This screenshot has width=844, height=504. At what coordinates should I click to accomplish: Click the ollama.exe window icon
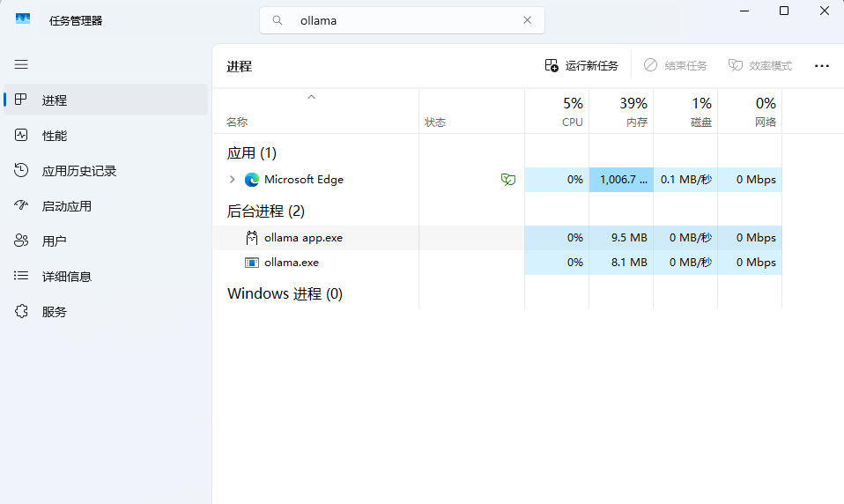click(251, 263)
